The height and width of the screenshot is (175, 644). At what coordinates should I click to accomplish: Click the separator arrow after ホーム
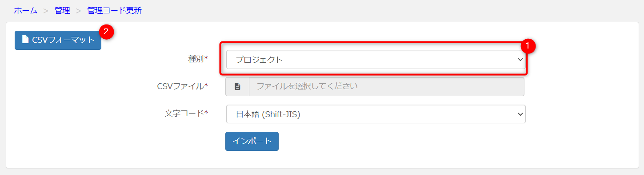pos(45,11)
